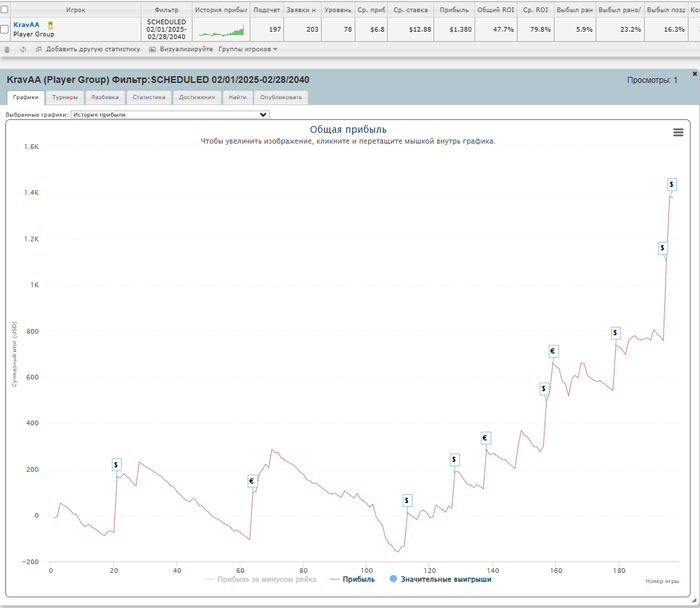
Task: Click the € marker near game 158
Action: [553, 351]
